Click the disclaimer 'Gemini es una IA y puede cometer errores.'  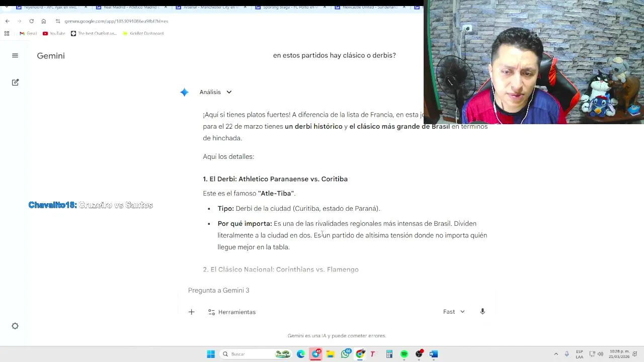click(337, 336)
